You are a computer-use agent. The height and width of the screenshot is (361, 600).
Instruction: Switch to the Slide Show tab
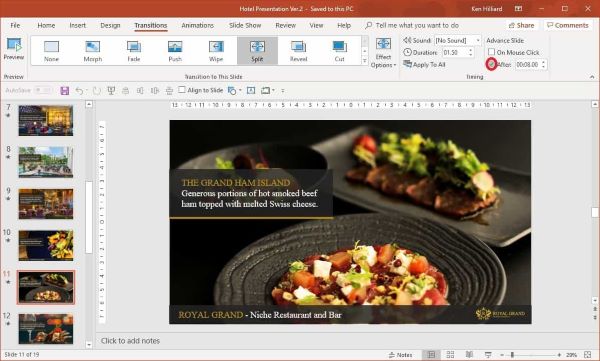pos(245,25)
